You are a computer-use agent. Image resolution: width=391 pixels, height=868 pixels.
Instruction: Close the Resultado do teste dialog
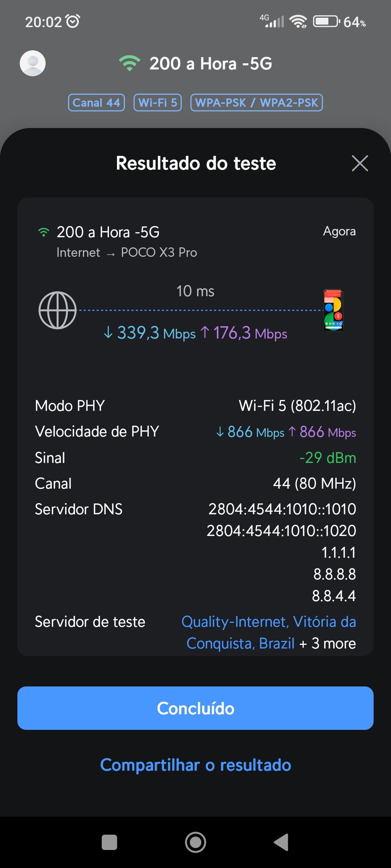coord(360,163)
